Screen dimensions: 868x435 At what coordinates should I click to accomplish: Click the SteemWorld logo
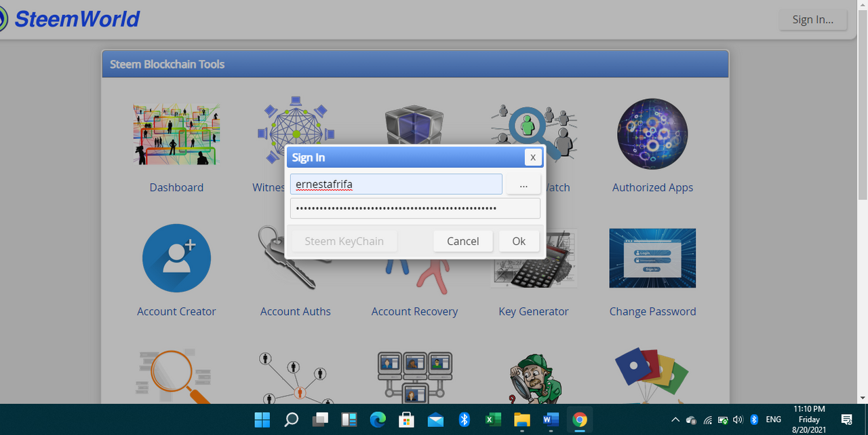click(x=70, y=18)
